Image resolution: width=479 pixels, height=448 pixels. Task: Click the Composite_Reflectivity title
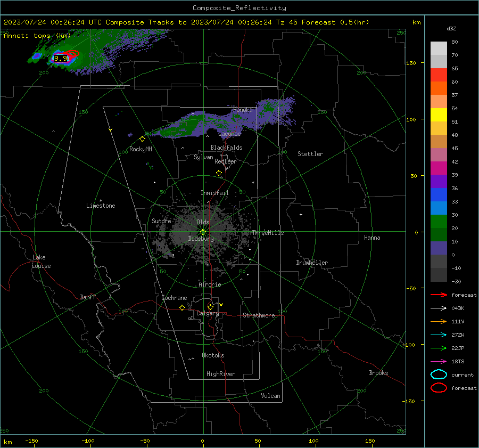(x=240, y=8)
